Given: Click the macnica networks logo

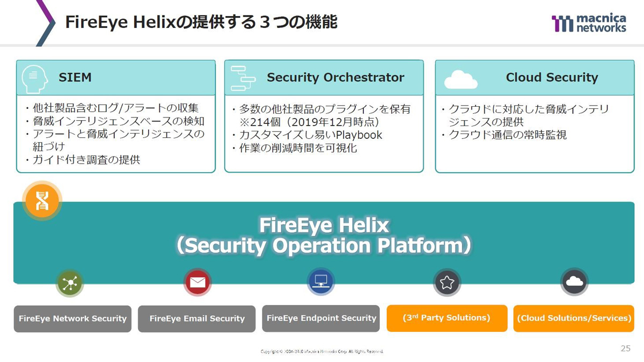Looking at the screenshot, I should point(589,23).
